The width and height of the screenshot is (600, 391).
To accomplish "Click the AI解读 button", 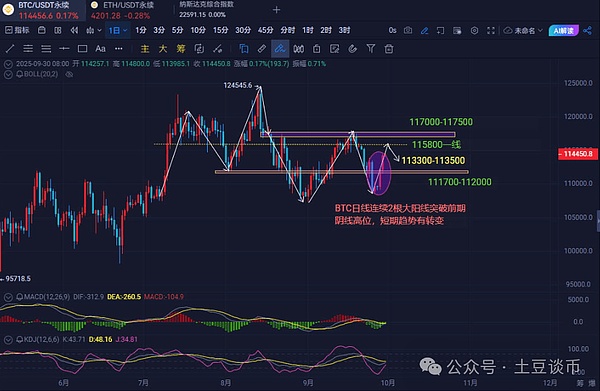I will point(564,30).
